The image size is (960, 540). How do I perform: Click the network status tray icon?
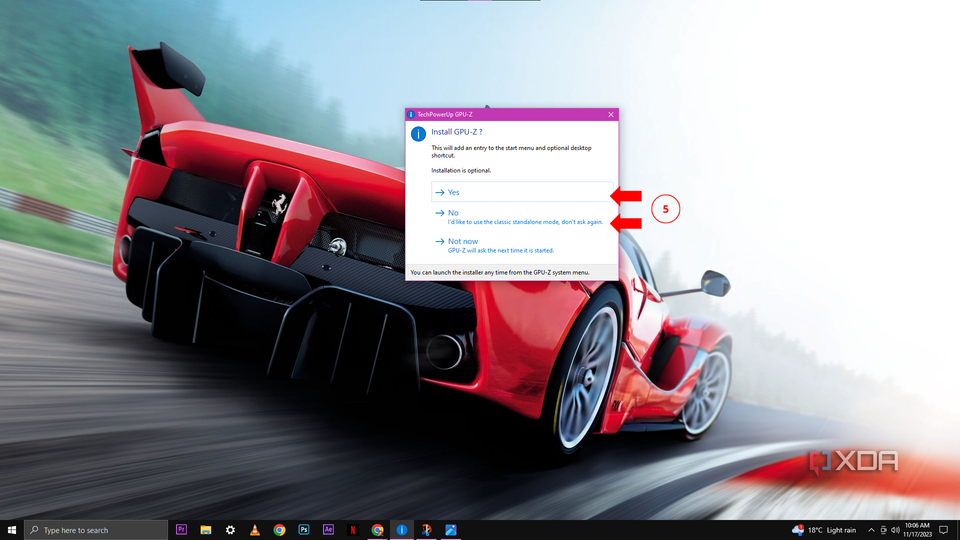[883, 530]
